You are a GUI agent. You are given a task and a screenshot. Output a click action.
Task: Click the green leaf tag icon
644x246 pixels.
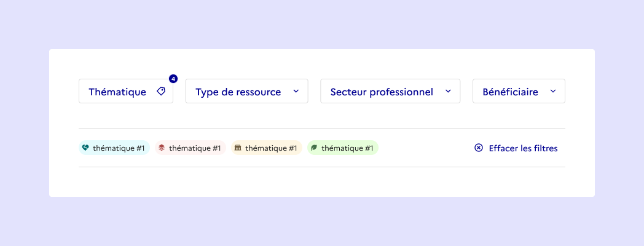pyautogui.click(x=314, y=148)
